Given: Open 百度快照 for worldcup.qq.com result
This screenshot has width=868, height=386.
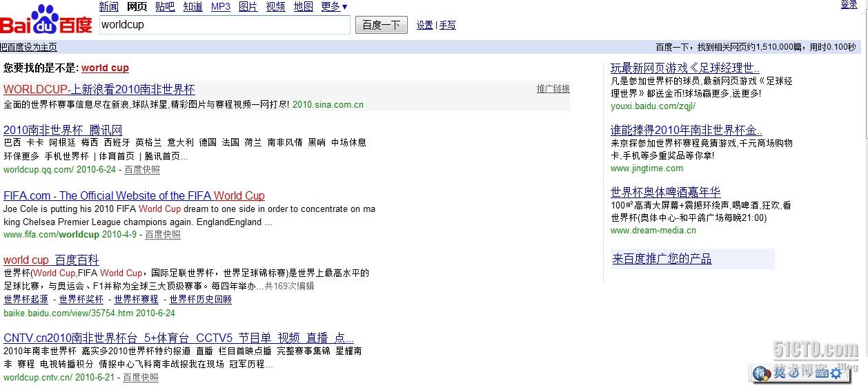Looking at the screenshot, I should pyautogui.click(x=142, y=169).
